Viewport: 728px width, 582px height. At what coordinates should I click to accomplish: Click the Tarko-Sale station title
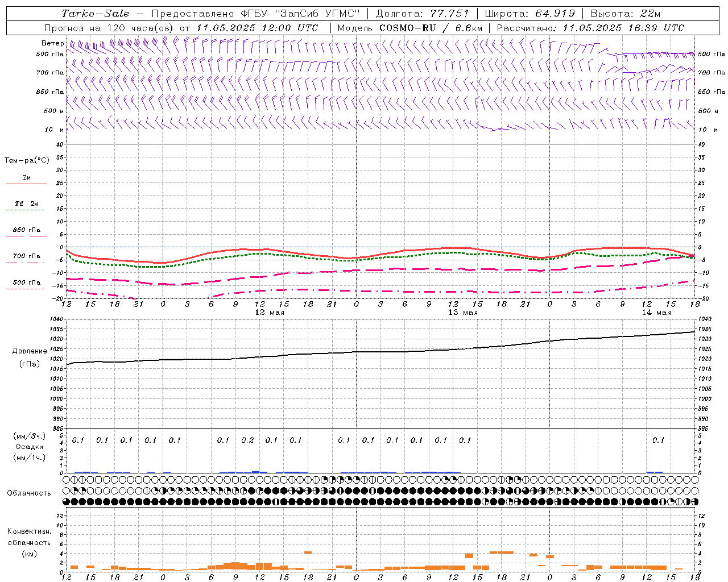pyautogui.click(x=95, y=14)
